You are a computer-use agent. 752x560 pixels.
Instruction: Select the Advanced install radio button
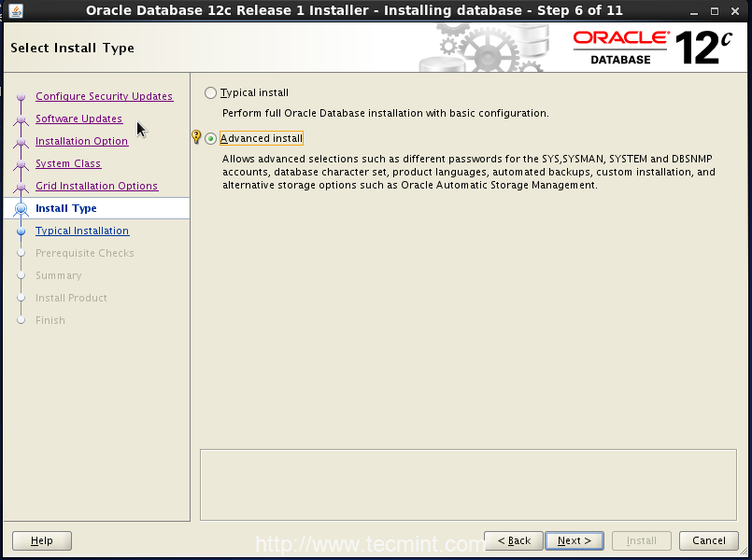(x=210, y=139)
